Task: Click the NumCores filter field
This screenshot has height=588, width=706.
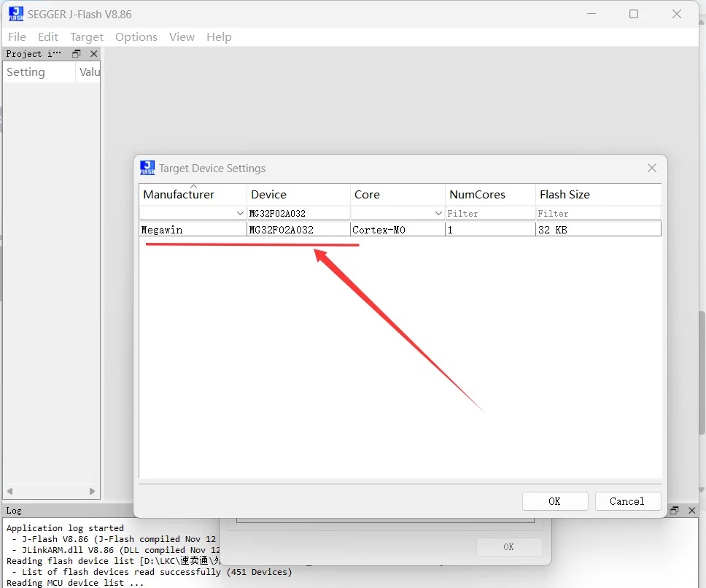Action: 490,213
